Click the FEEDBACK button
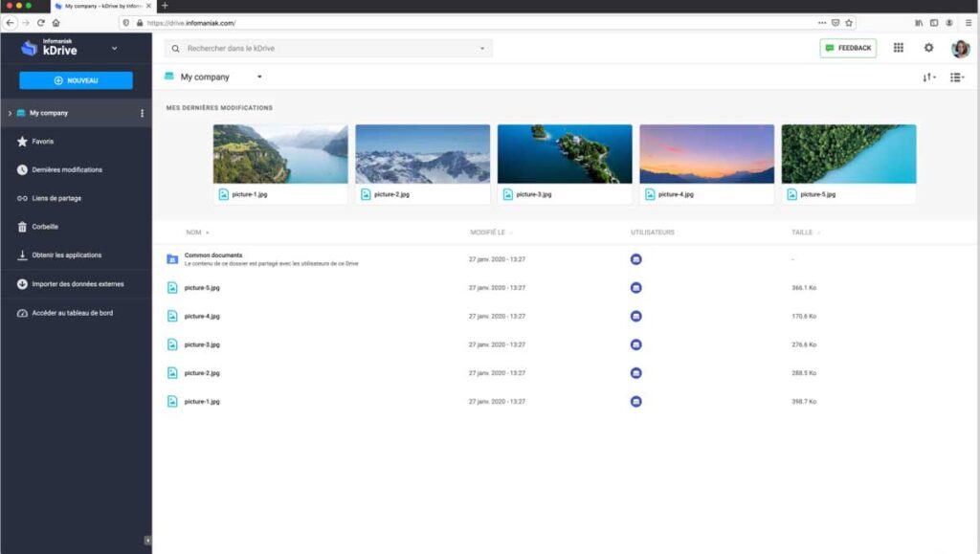980x554 pixels. point(848,48)
